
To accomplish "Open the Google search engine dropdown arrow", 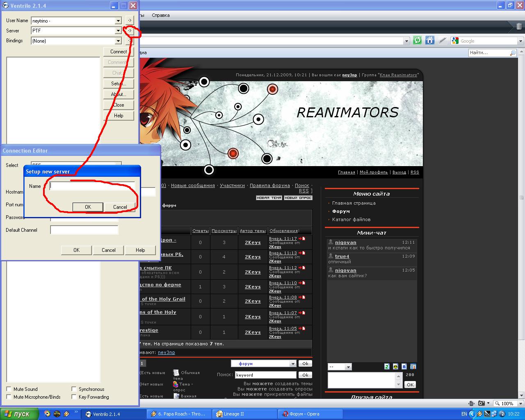I will click(520, 41).
